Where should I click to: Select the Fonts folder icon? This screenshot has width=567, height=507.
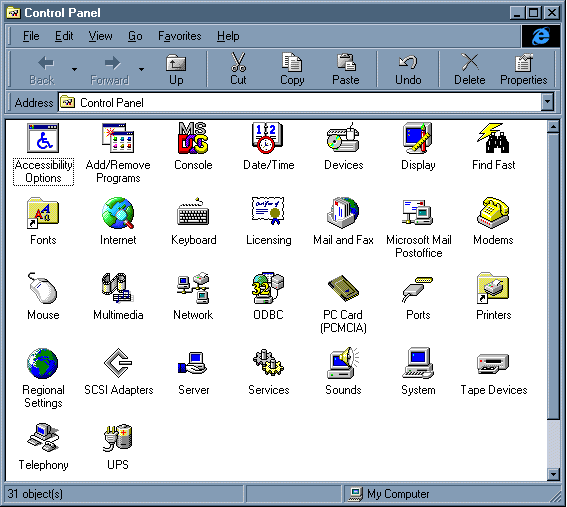43,213
